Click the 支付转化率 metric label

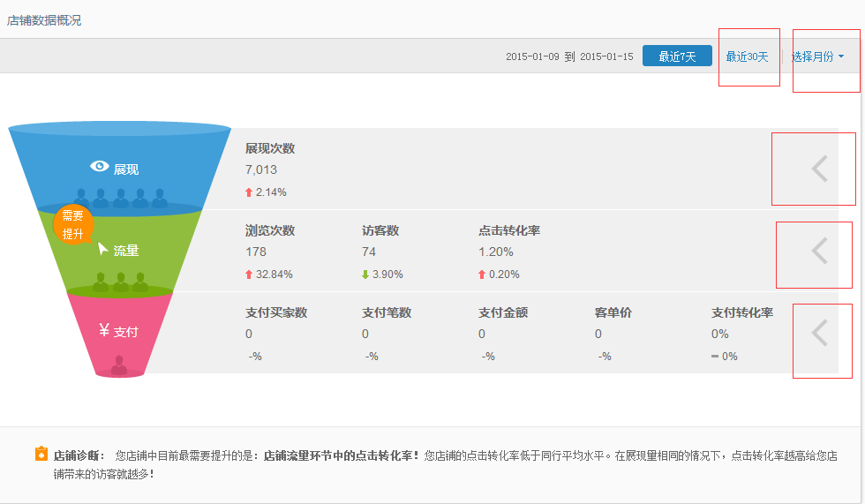point(742,312)
